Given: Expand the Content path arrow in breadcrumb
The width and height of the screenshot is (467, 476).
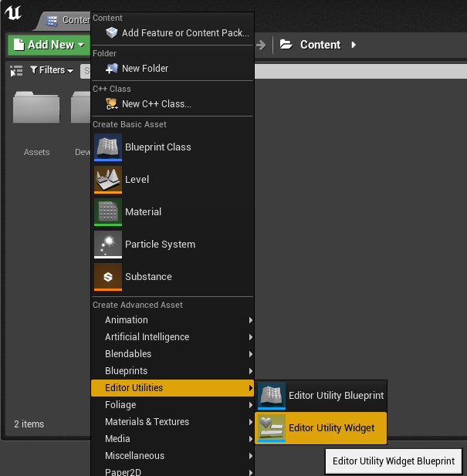Looking at the screenshot, I should point(354,45).
